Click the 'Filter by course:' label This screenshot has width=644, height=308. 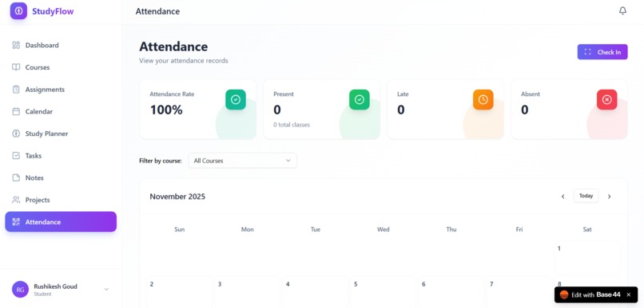point(161,161)
